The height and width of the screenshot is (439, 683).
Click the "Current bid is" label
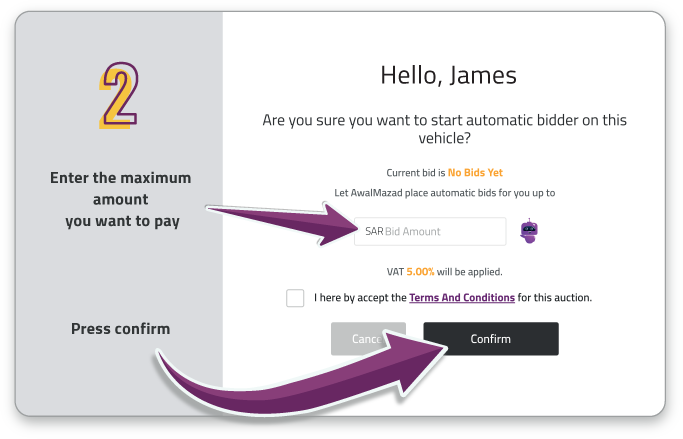[x=415, y=173]
